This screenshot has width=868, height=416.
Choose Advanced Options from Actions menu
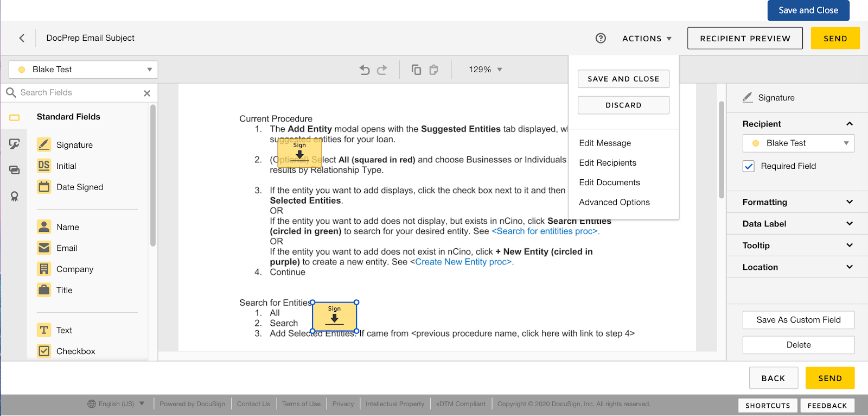tap(614, 202)
